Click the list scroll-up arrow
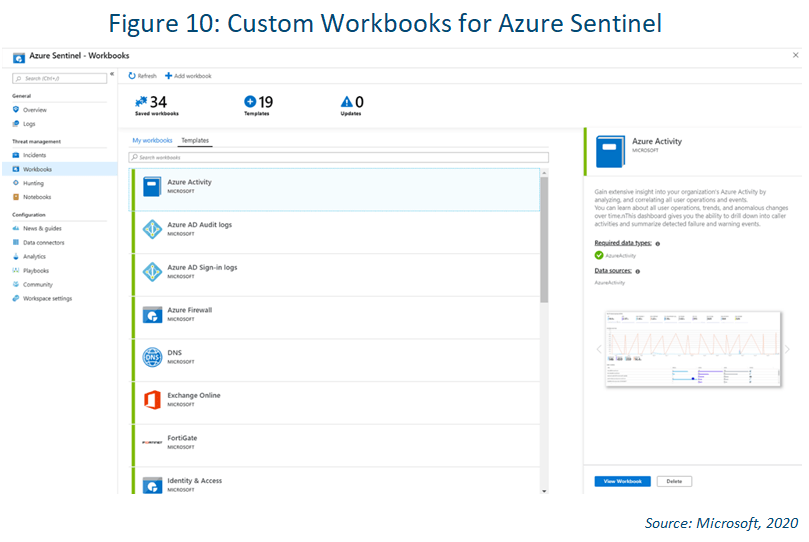 pos(544,173)
